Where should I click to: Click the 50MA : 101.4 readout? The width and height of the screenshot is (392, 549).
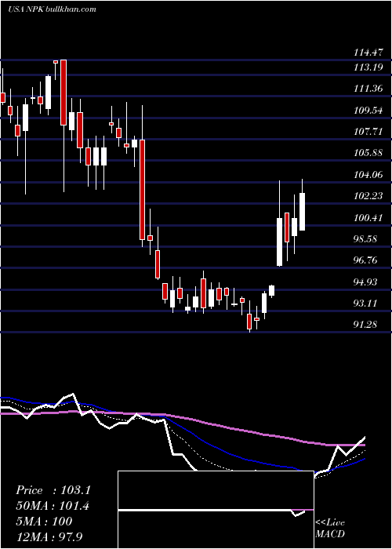tap(53, 506)
